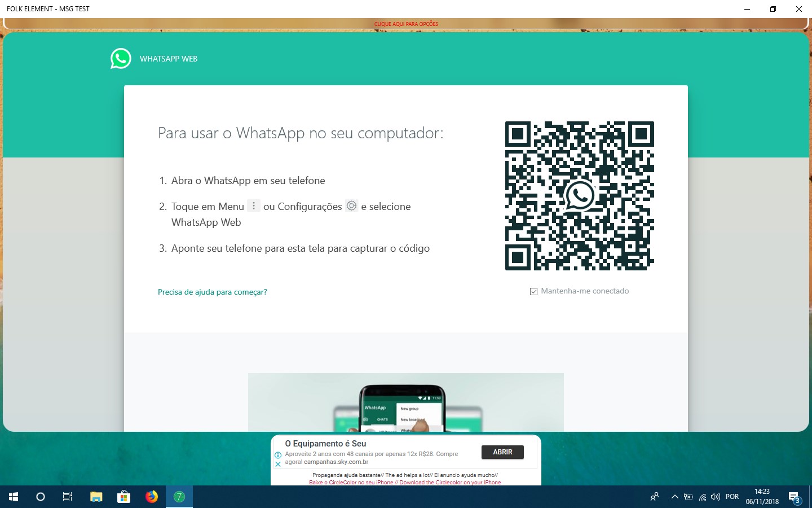Open Task View in the taskbar
Image resolution: width=812 pixels, height=508 pixels.
coord(68,497)
